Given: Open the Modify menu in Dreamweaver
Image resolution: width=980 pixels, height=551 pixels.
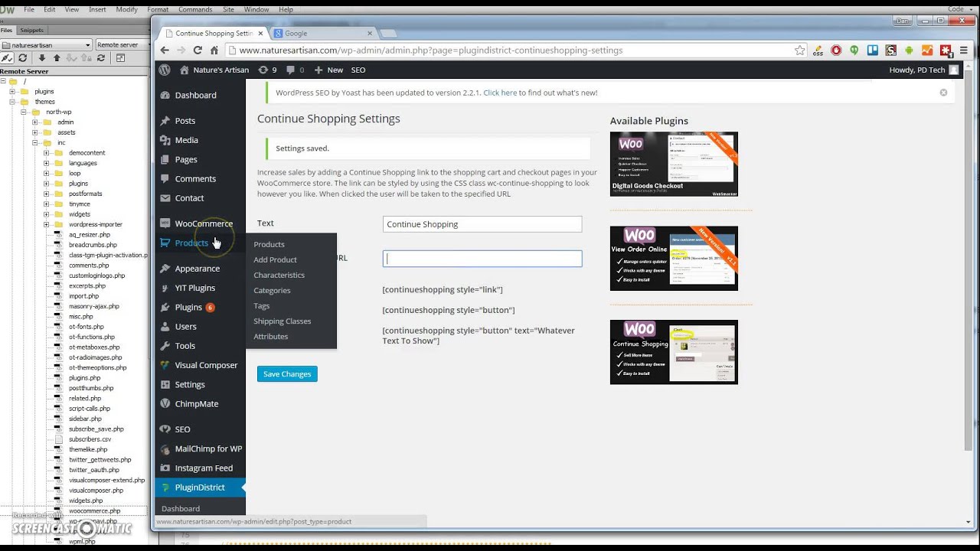Looking at the screenshot, I should pos(126,9).
